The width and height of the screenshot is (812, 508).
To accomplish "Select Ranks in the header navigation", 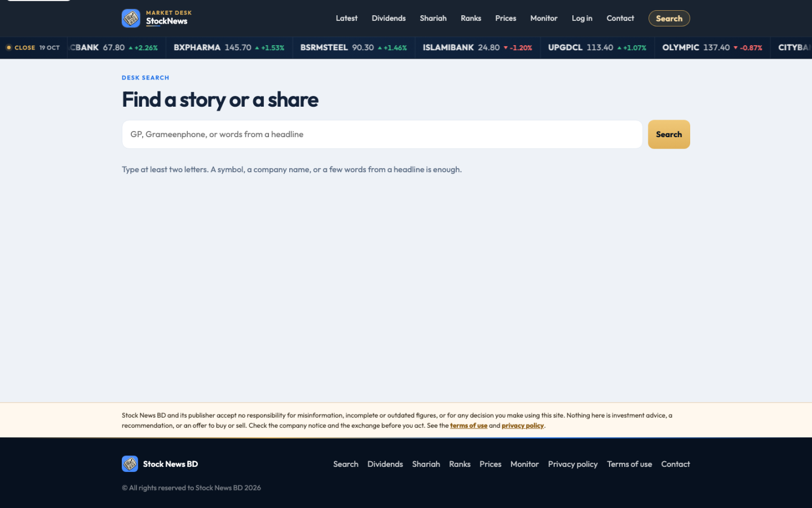I will pyautogui.click(x=471, y=18).
